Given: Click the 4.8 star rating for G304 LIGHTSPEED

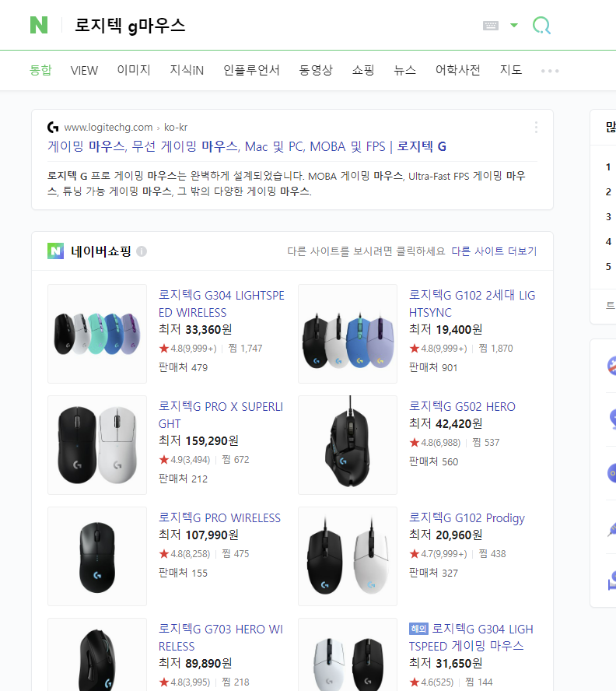Looking at the screenshot, I should [187, 349].
